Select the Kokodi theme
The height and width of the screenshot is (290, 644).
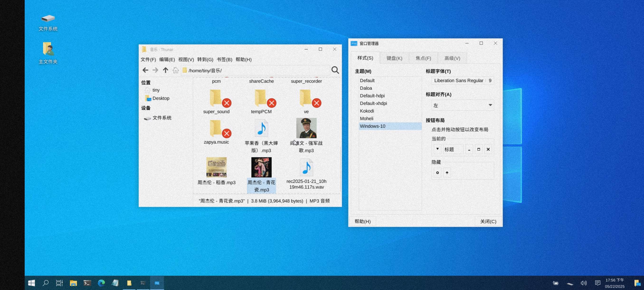pyautogui.click(x=367, y=111)
